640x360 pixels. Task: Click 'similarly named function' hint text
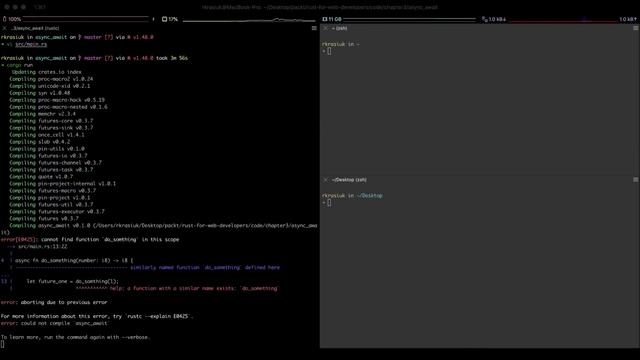205,268
